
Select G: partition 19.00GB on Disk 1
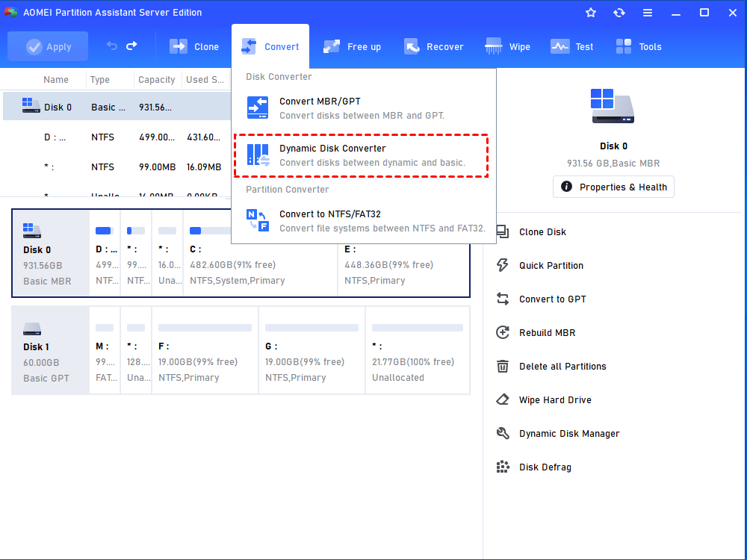(x=311, y=350)
